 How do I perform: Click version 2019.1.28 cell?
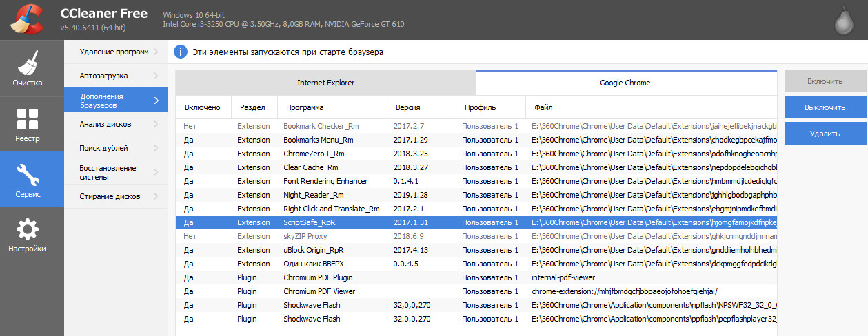[x=411, y=195]
